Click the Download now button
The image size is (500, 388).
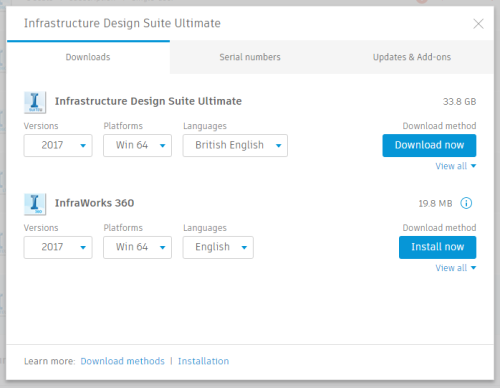429,145
